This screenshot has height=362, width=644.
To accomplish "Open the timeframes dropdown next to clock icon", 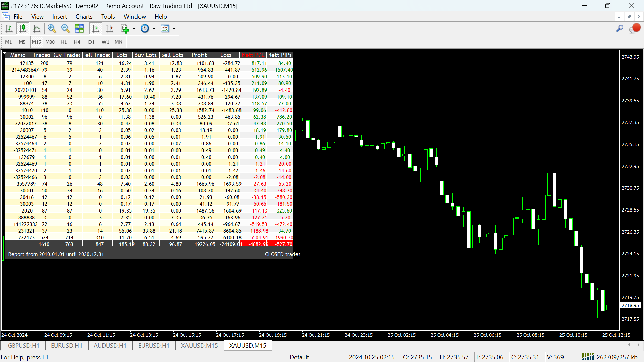I will pos(154,28).
